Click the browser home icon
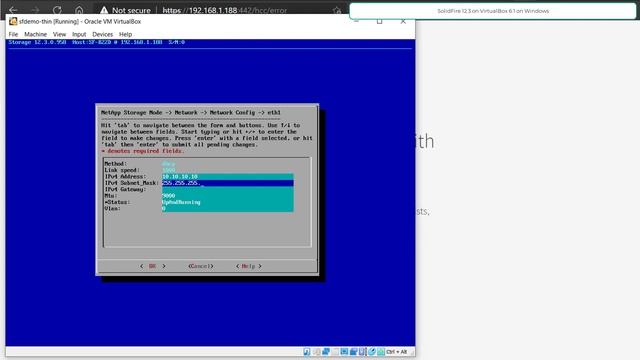640x360 pixels. pos(79,10)
